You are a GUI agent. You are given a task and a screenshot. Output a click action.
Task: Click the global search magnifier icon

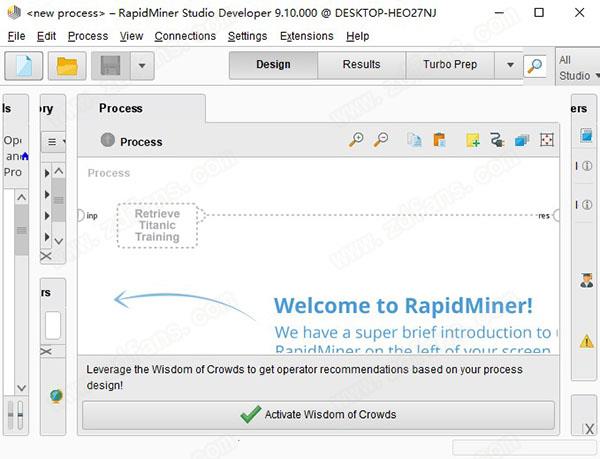[535, 66]
